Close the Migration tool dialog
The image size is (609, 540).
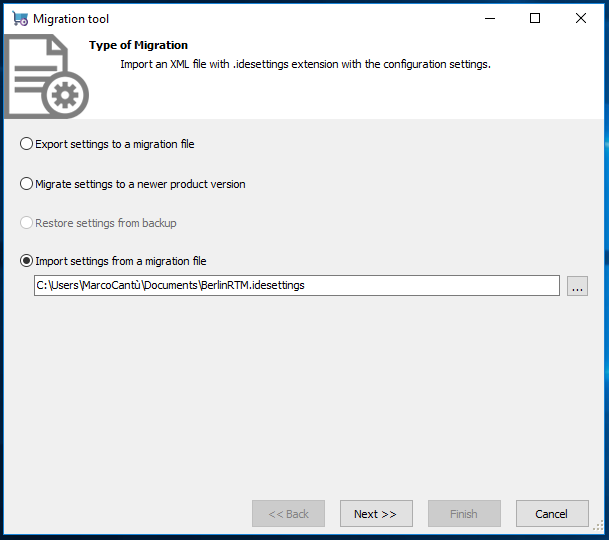(581, 18)
